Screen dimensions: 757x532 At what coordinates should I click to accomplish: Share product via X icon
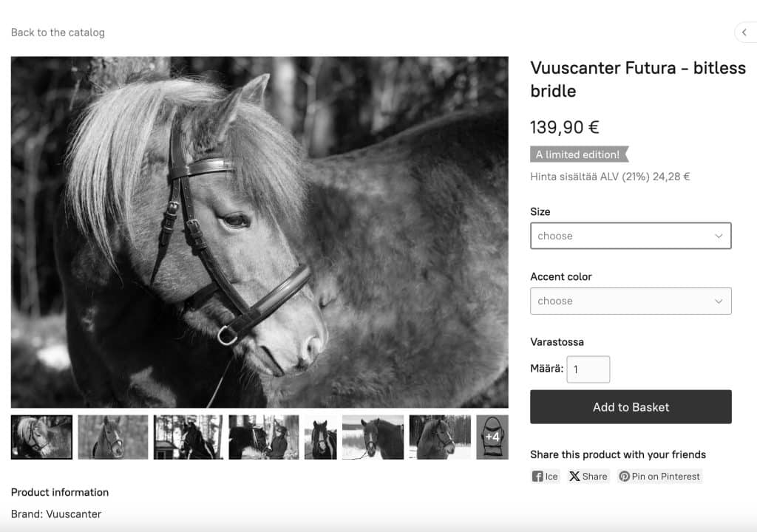tap(574, 477)
